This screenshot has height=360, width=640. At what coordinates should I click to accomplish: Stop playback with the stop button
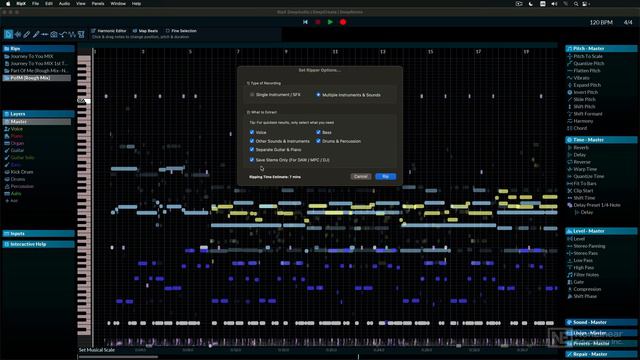(x=318, y=22)
